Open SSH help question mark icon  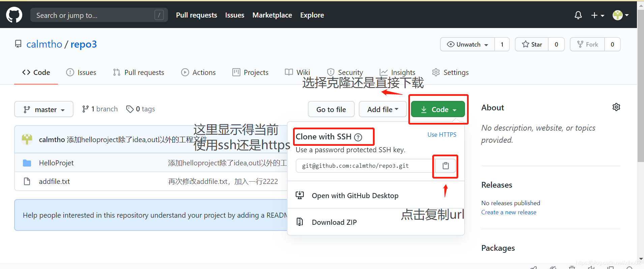coord(358,137)
